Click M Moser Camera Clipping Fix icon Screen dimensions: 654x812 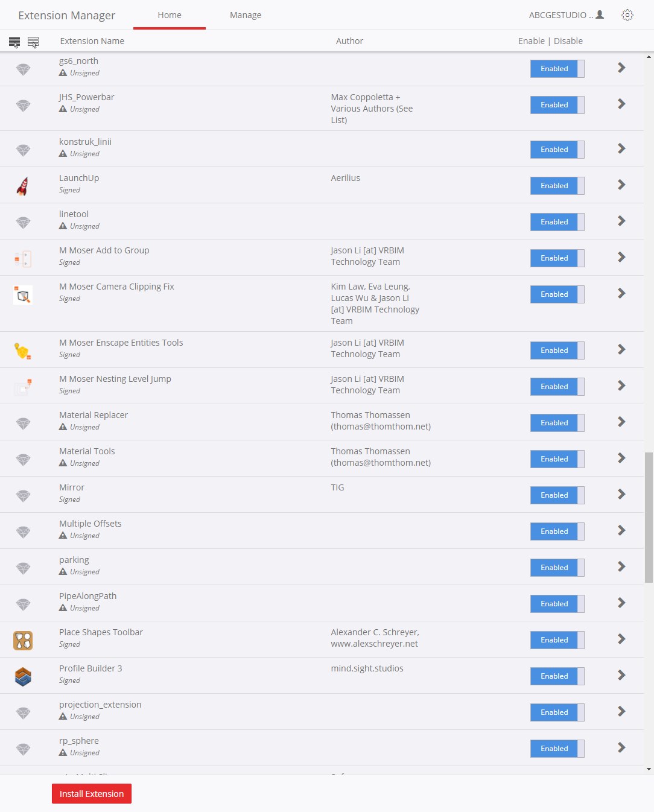tap(23, 295)
